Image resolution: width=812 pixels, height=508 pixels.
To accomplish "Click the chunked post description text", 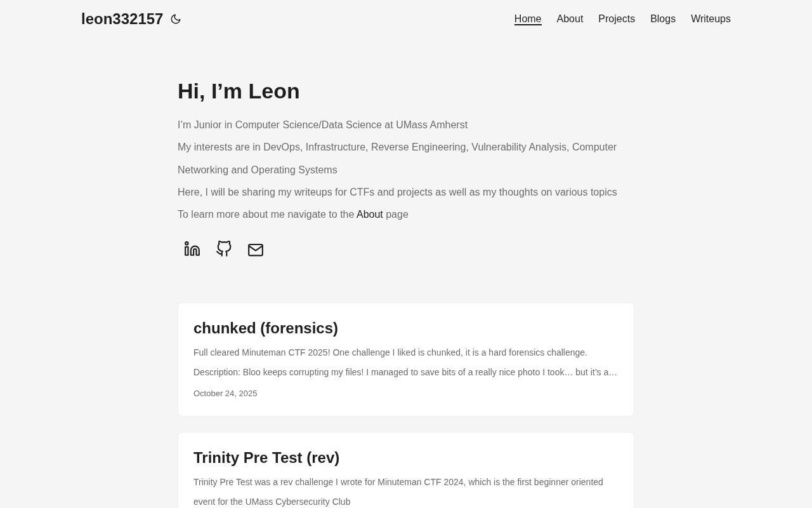I will pyautogui.click(x=405, y=362).
